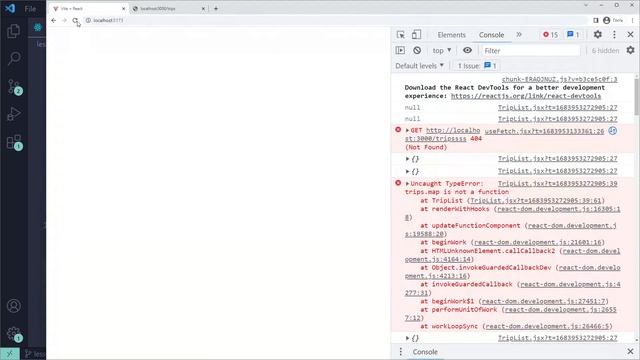The height and width of the screenshot is (360, 640).
Task: Expand the GET 404 error entry
Action: (407, 130)
